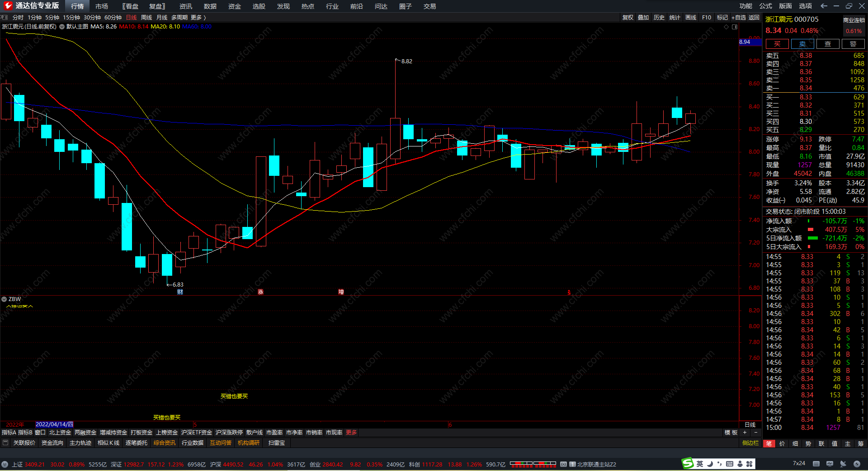
Task: Click the blue 卖 sell button
Action: coord(802,44)
